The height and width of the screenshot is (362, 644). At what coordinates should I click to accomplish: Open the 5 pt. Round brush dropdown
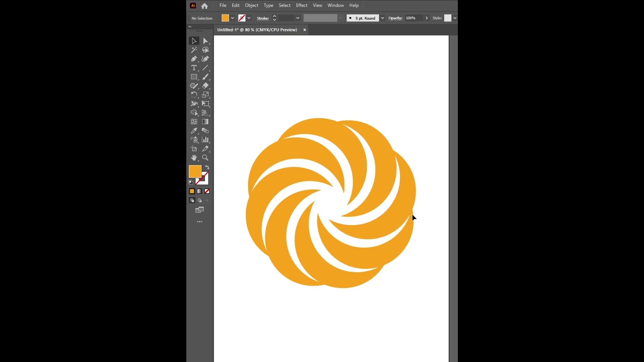(382, 18)
